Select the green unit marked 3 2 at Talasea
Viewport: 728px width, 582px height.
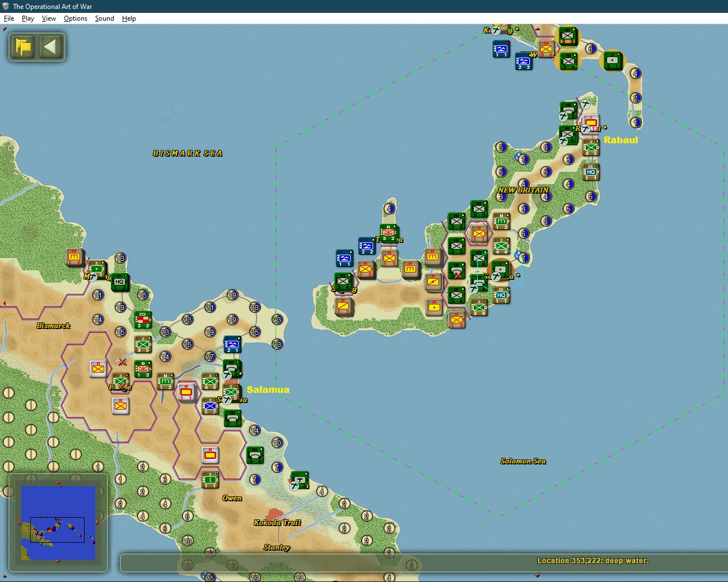(389, 233)
